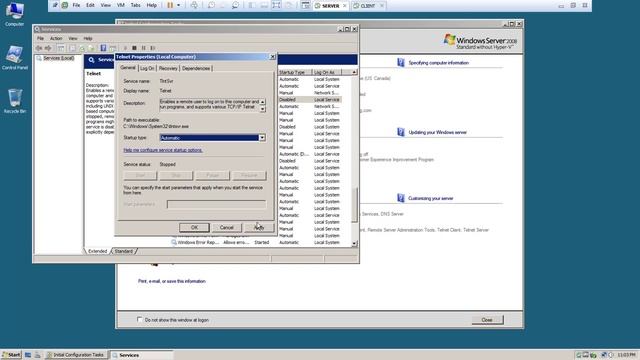Click the Automatic (D... startup type cell
640x360 pixels.
[294, 154]
